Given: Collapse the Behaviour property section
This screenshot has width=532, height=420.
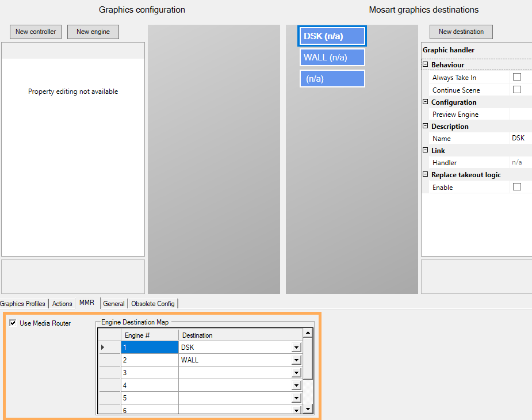Looking at the screenshot, I should tap(426, 65).
